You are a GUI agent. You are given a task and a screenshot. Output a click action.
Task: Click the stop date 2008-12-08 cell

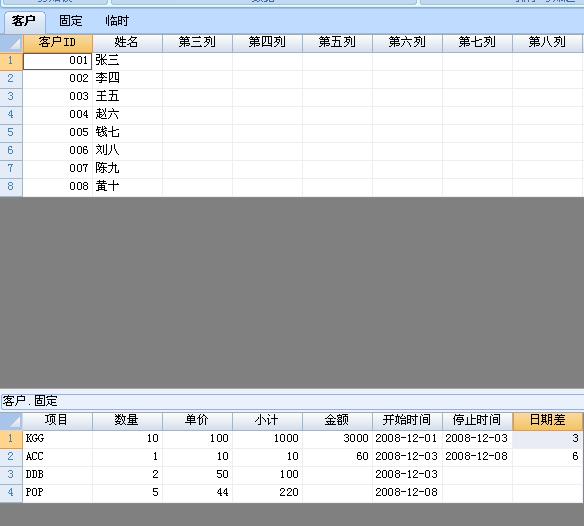tap(477, 457)
